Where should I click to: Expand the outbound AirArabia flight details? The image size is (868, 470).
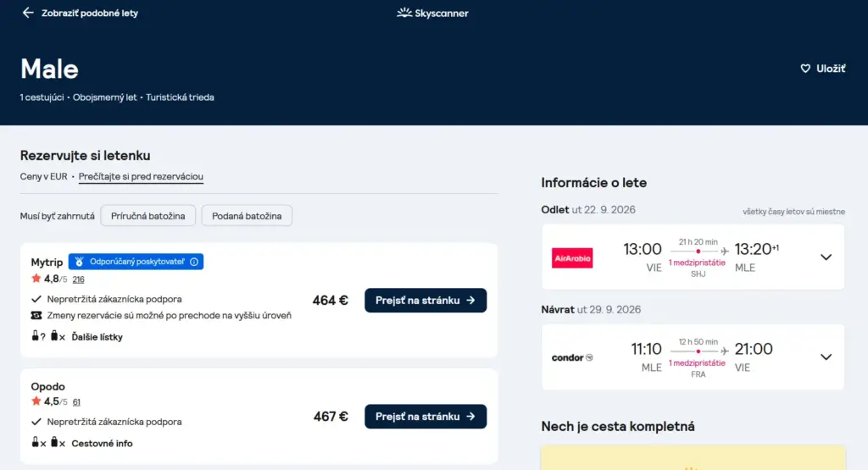826,257
